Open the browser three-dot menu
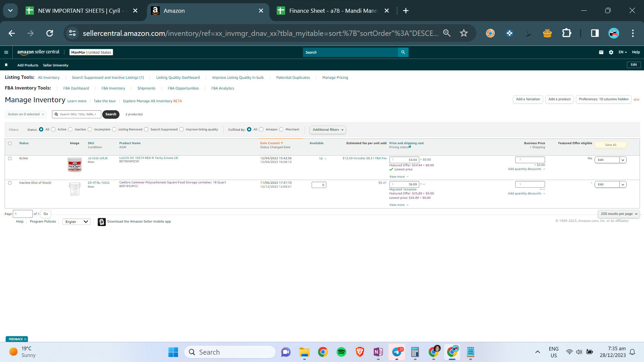 [x=633, y=33]
